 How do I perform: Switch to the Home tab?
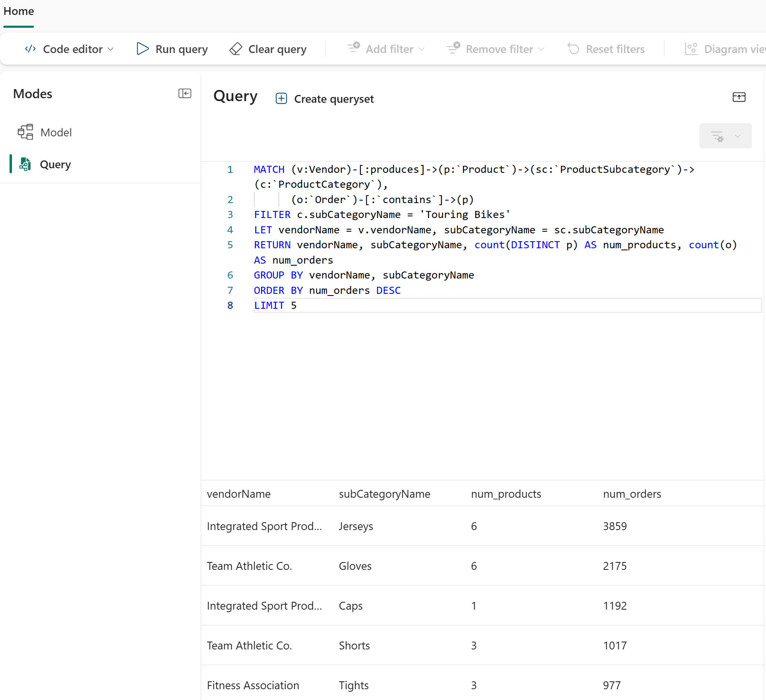point(19,11)
